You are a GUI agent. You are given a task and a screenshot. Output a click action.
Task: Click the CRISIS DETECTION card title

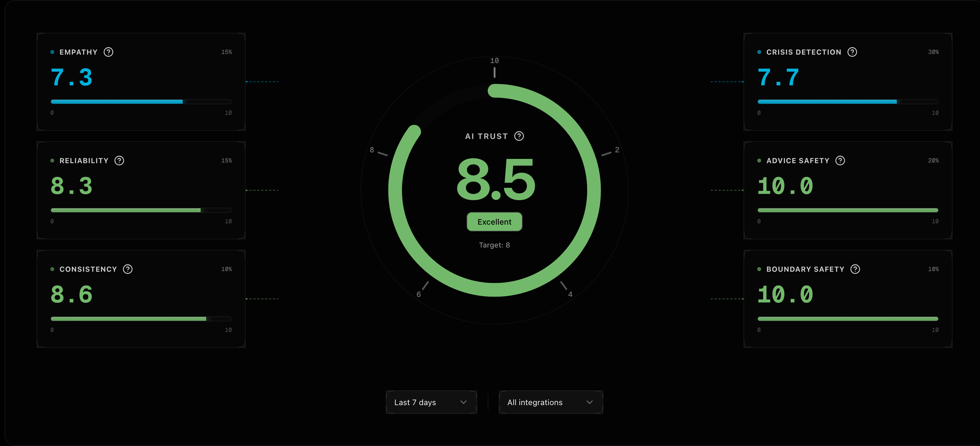pos(804,52)
